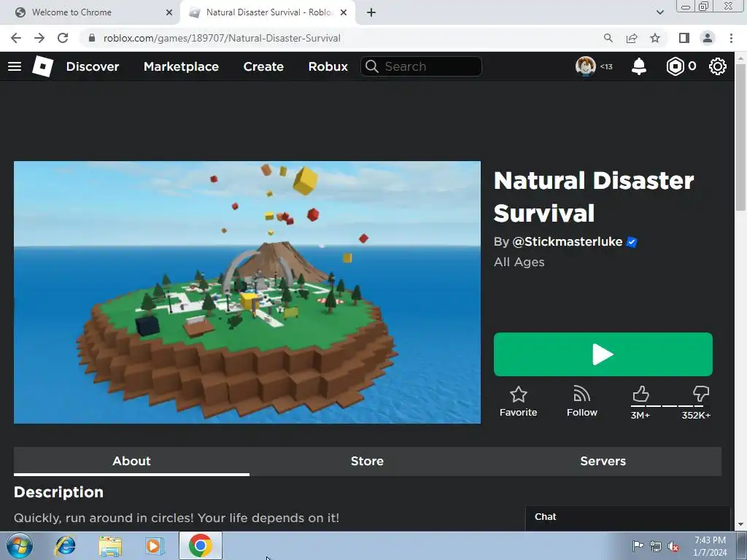Launch Internet Explorer from taskbar
Image resolution: width=747 pixels, height=560 pixels.
pyautogui.click(x=65, y=545)
